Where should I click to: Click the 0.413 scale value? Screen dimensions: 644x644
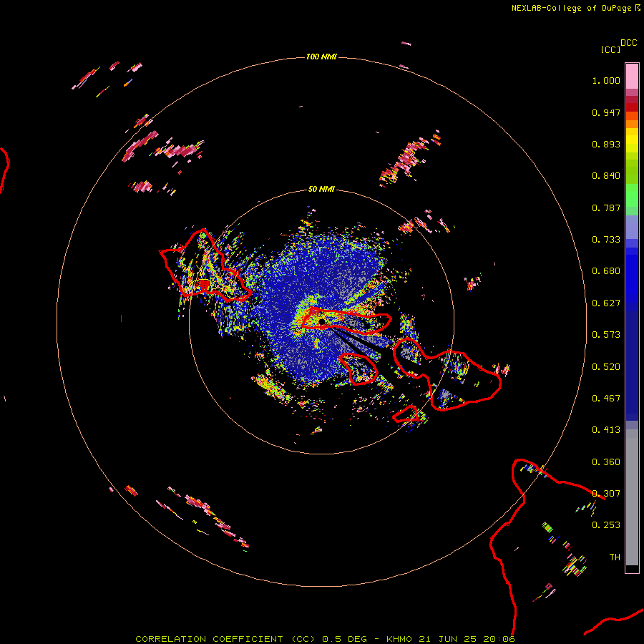tap(606, 430)
